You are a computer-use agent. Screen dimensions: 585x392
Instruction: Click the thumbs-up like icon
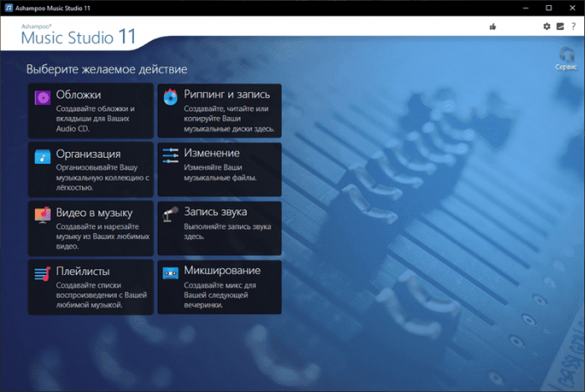(493, 27)
